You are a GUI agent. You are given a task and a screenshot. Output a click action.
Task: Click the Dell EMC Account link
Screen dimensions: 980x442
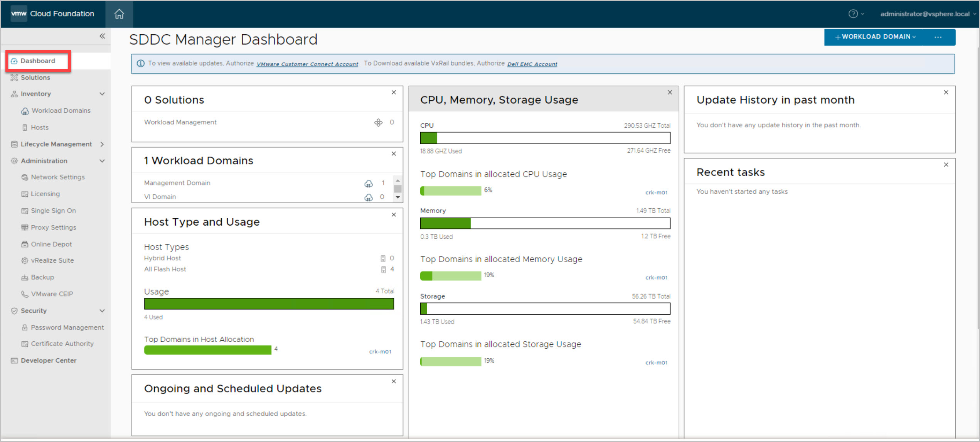coord(532,64)
